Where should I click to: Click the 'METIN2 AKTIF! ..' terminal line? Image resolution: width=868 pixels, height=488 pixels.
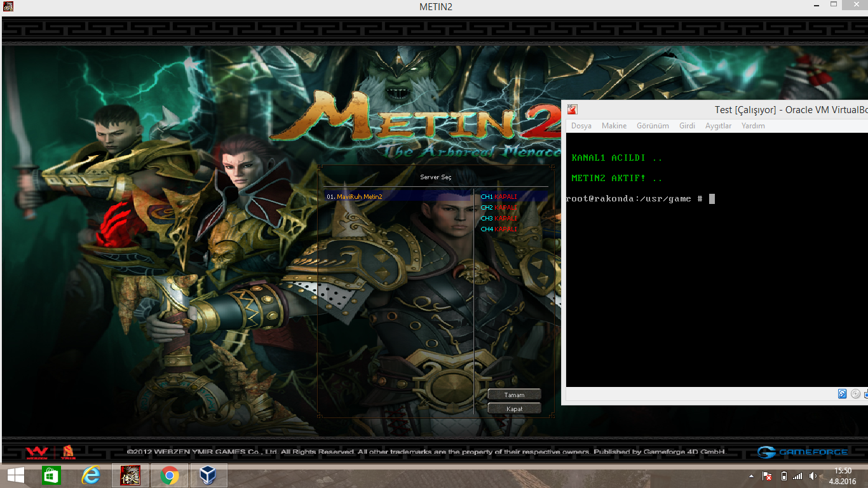[x=617, y=179]
